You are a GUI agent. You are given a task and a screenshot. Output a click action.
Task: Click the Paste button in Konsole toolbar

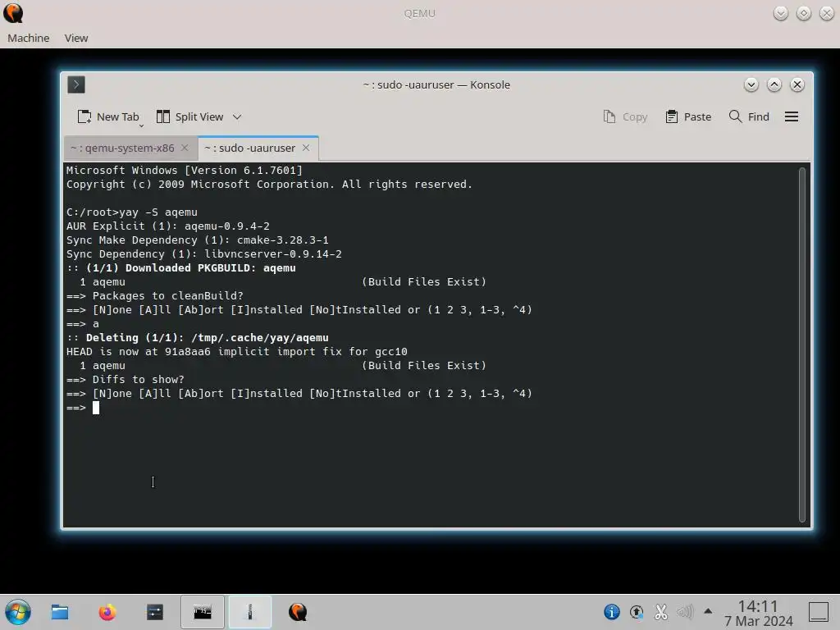(688, 116)
